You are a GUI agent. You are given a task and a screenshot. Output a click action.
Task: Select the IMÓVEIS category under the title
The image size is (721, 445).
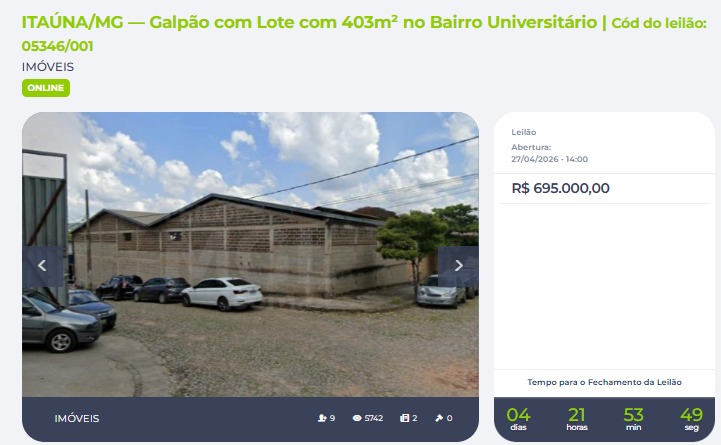[x=48, y=67]
